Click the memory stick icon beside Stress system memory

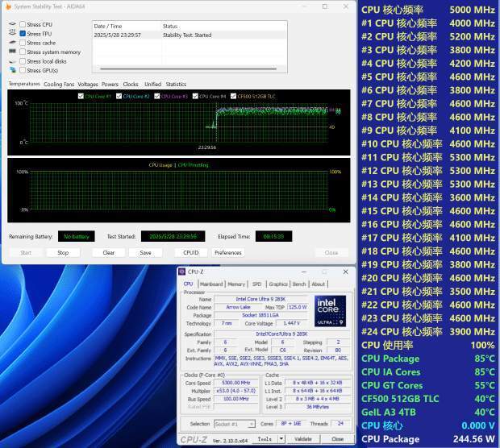pyautogui.click(x=11, y=52)
